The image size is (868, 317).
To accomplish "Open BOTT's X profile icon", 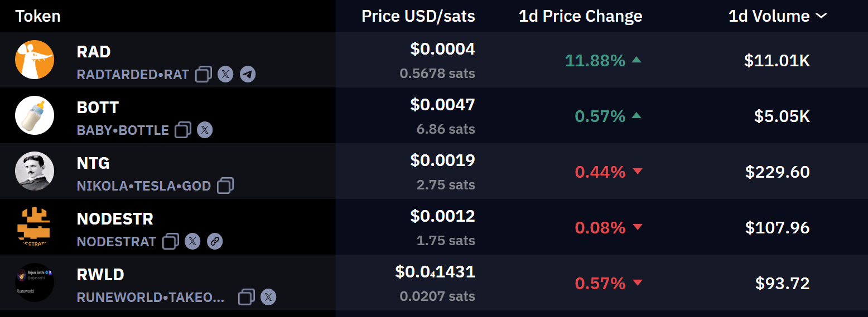I will 205,130.
